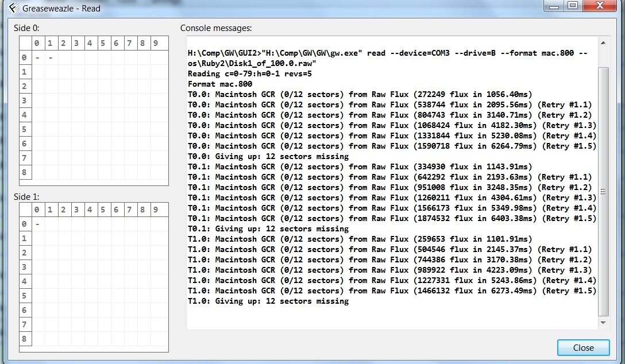Click Side 1 track cell row 0 column 0
The height and width of the screenshot is (364, 625).
[x=37, y=224]
